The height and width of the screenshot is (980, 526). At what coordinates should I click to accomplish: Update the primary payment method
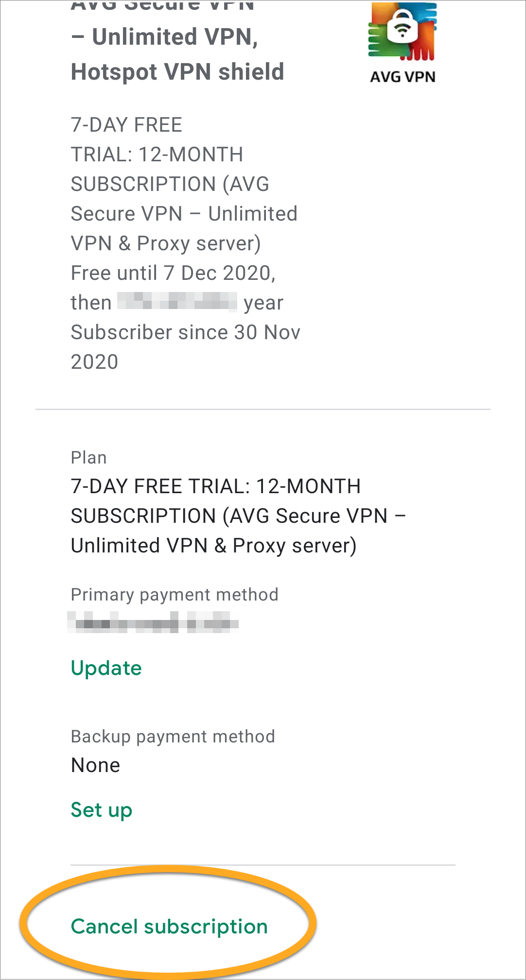(x=106, y=669)
